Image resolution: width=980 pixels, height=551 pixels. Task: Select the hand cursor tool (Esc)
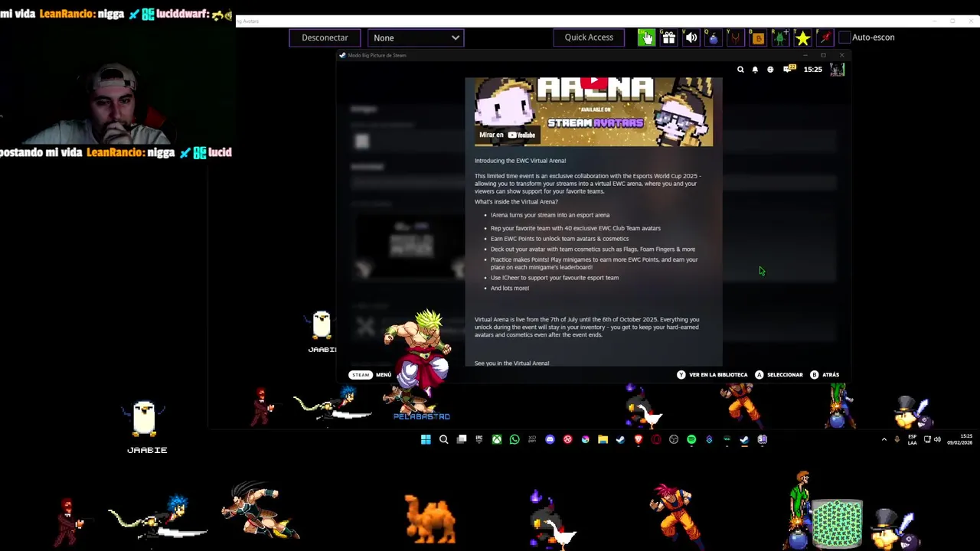pos(646,37)
